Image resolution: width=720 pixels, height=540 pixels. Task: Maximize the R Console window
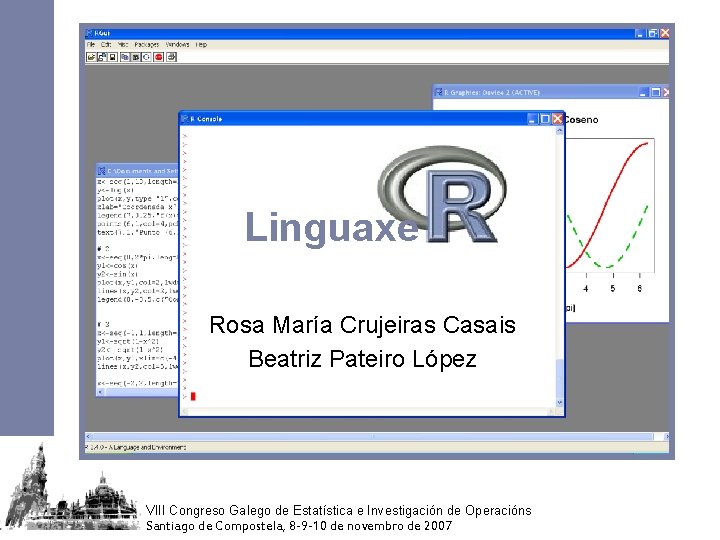[545, 119]
